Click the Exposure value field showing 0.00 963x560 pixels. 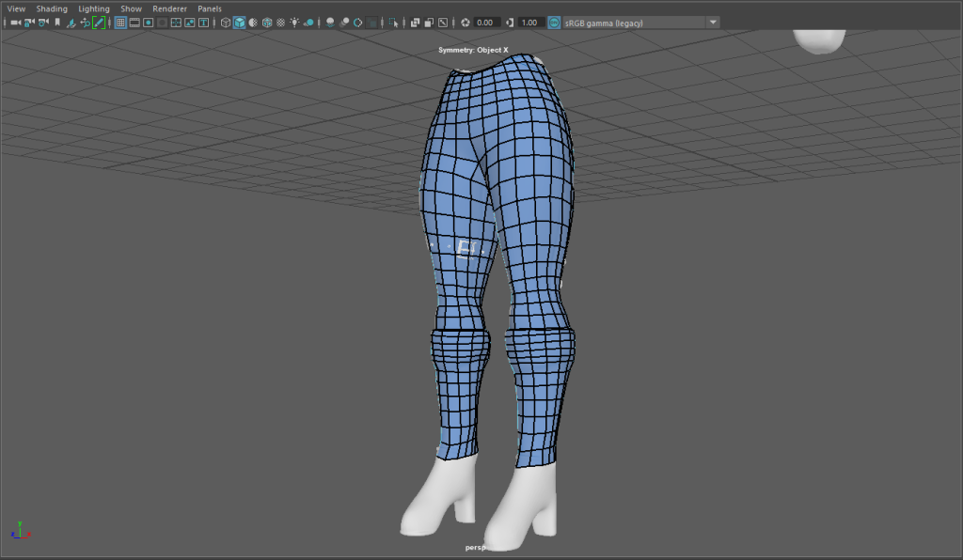pyautogui.click(x=485, y=23)
